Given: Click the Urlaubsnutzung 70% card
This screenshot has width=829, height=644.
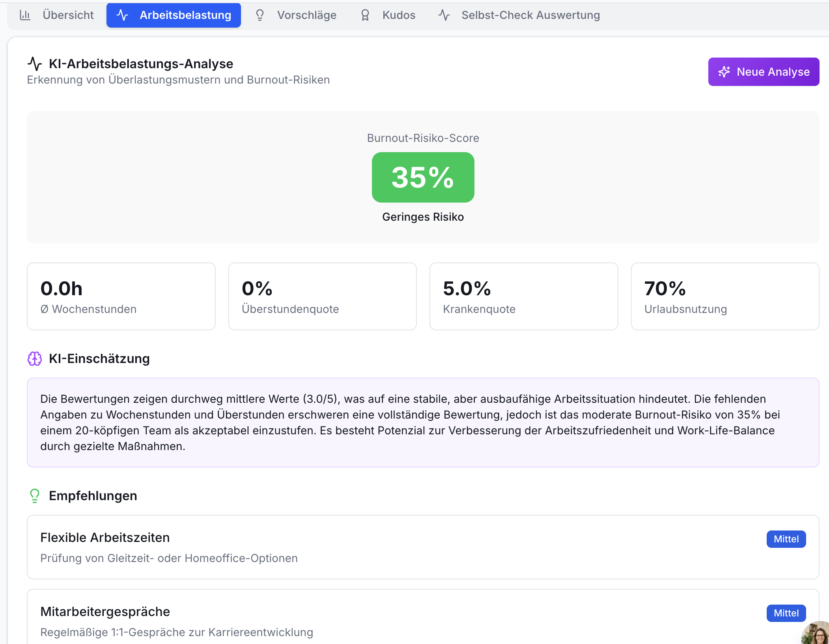Looking at the screenshot, I should pyautogui.click(x=725, y=296).
